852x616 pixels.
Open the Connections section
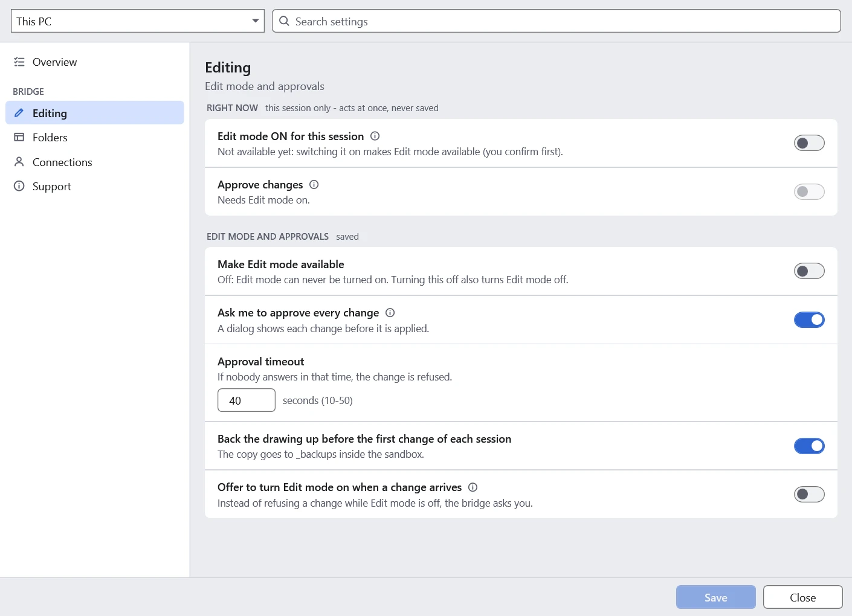coord(95,162)
